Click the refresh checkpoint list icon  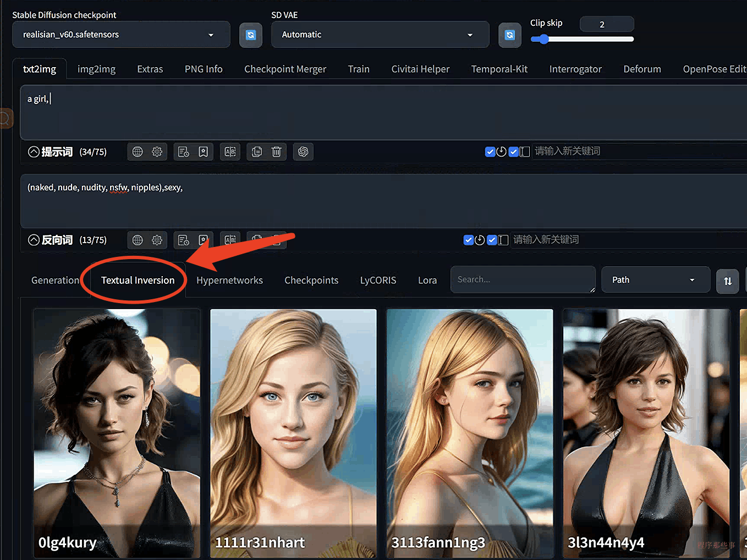(250, 35)
